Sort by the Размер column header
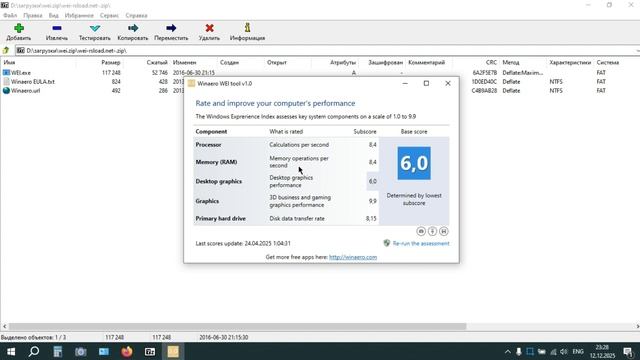This screenshot has width=640, height=360. point(111,62)
